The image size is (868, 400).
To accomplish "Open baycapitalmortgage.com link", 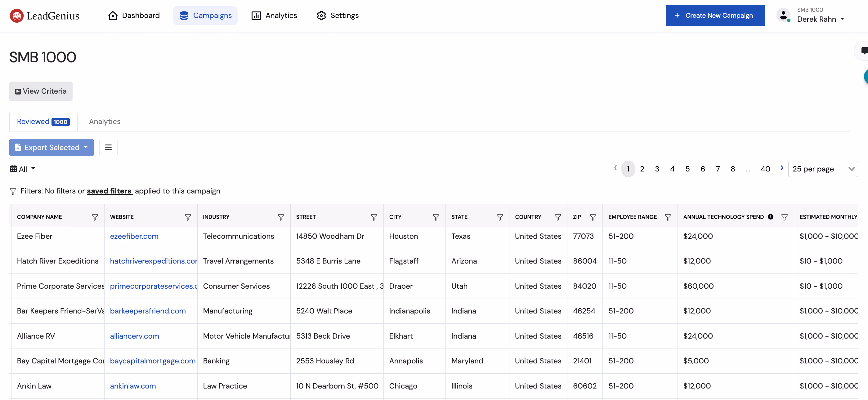I will [x=153, y=361].
